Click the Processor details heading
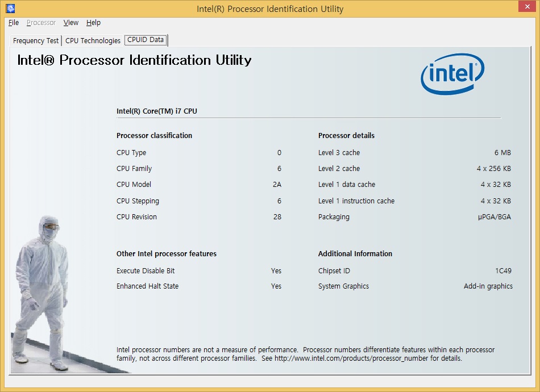 tap(347, 136)
